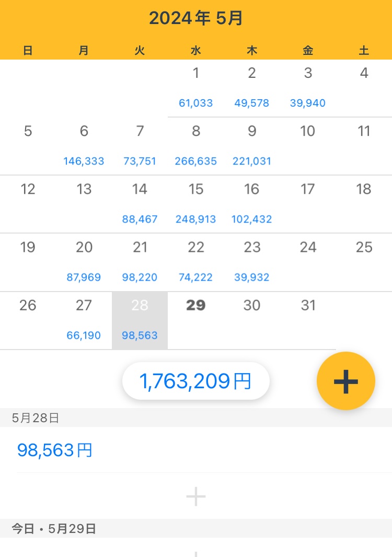This screenshot has height=557, width=392.
Task: Select date 24 on the calendar
Action: 308,262
